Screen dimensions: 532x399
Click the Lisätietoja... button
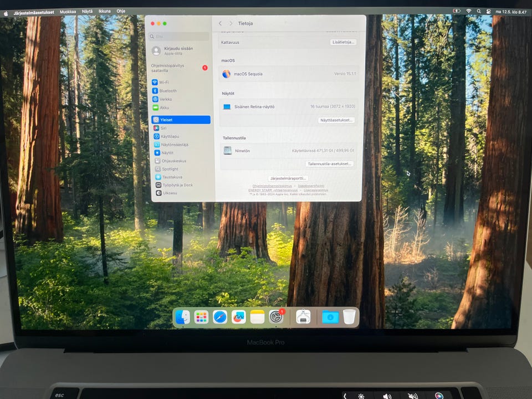point(343,42)
